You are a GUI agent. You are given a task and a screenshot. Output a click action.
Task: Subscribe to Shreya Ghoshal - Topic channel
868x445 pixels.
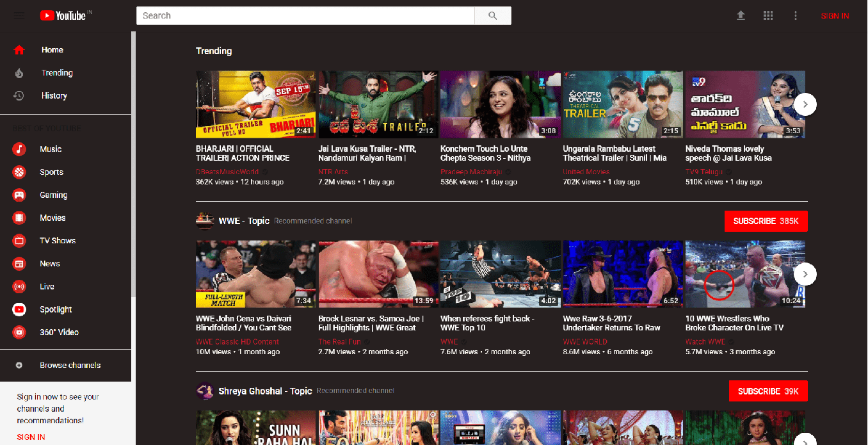point(768,391)
